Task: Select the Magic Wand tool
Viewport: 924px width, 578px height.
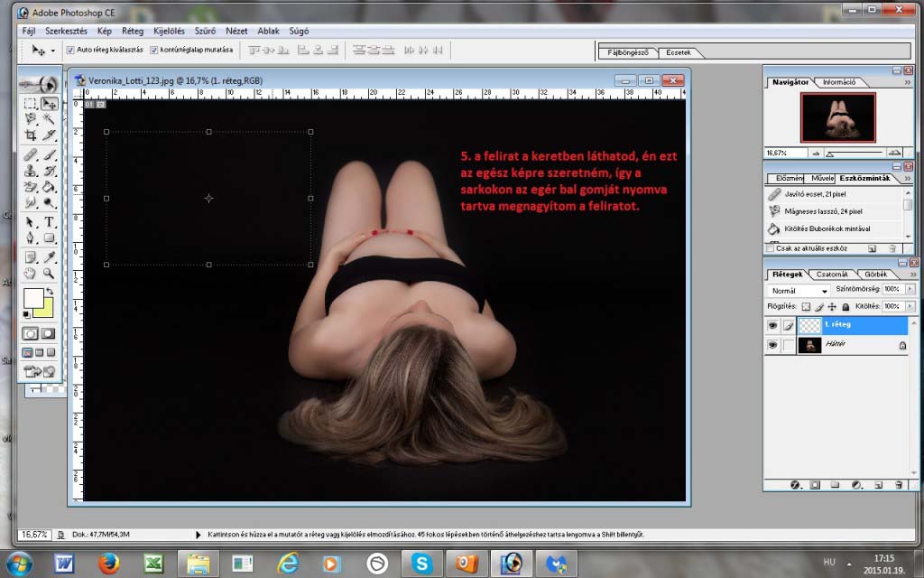Action: click(x=50, y=118)
